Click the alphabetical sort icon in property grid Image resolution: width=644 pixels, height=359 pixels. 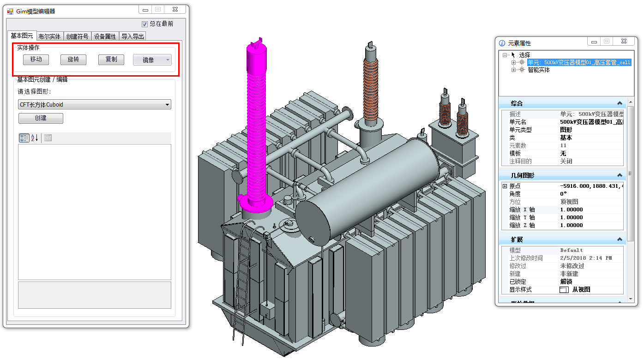pos(35,138)
